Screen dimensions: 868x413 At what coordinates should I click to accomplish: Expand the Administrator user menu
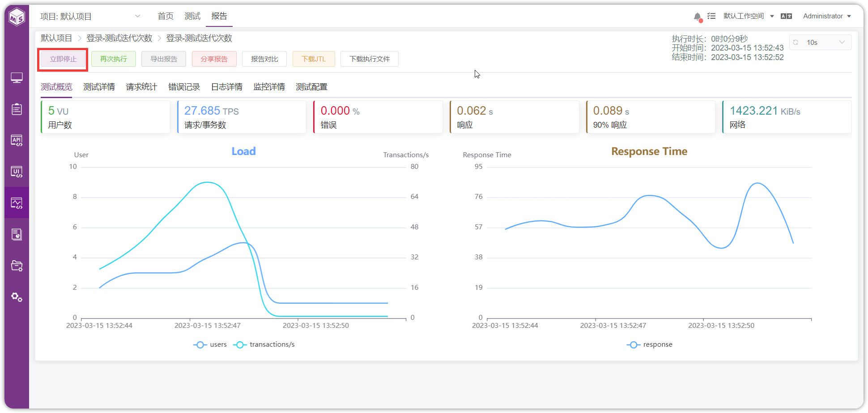(x=827, y=16)
